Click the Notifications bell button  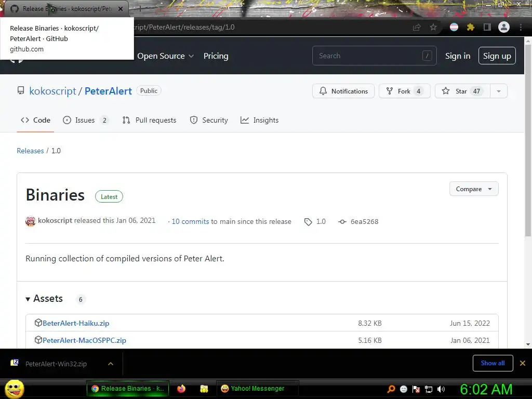(343, 91)
